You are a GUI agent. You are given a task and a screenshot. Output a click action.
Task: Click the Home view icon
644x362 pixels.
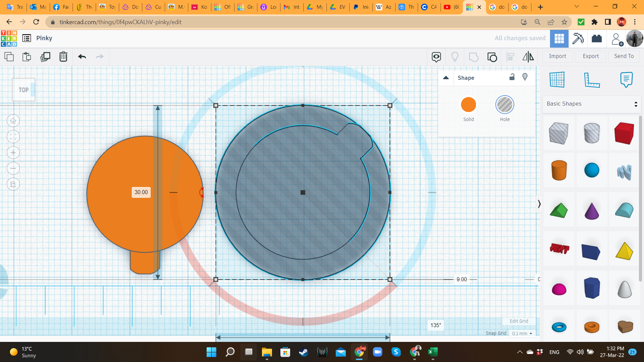13,121
